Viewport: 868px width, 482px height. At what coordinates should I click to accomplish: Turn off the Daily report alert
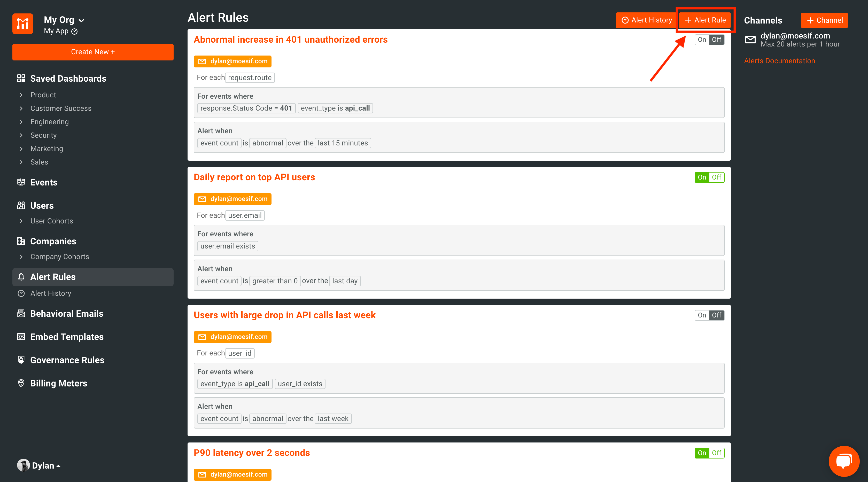coord(716,177)
